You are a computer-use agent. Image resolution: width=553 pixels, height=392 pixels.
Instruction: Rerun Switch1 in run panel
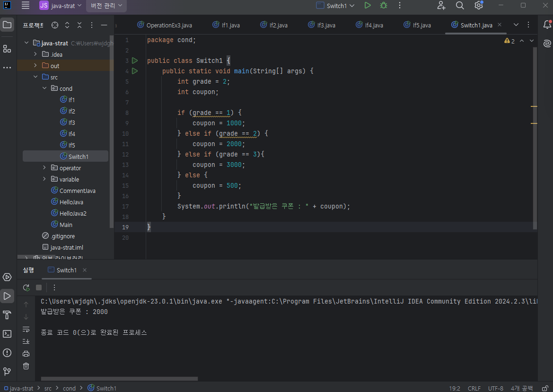click(x=26, y=287)
